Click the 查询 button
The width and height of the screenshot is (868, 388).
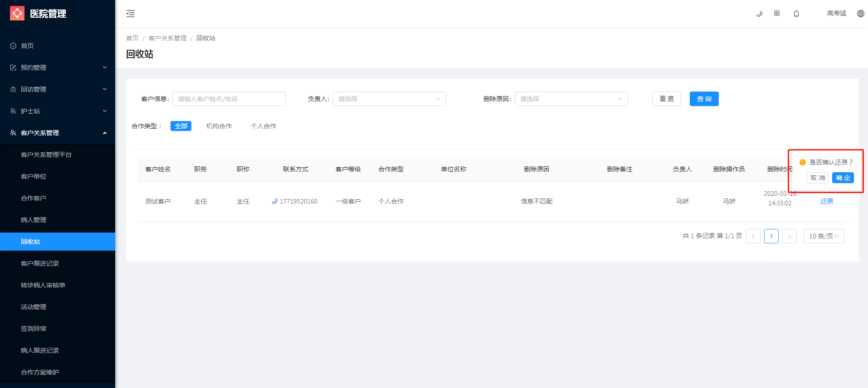[704, 99]
